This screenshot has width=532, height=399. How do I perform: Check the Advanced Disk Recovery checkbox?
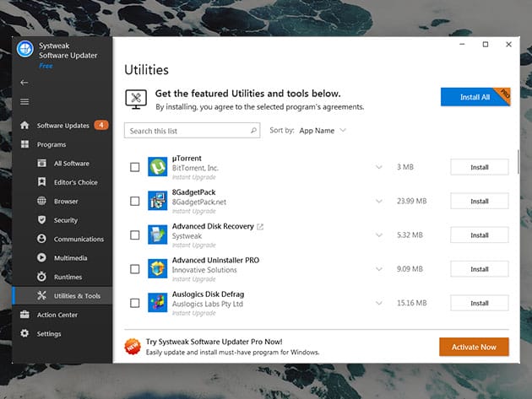(x=135, y=235)
